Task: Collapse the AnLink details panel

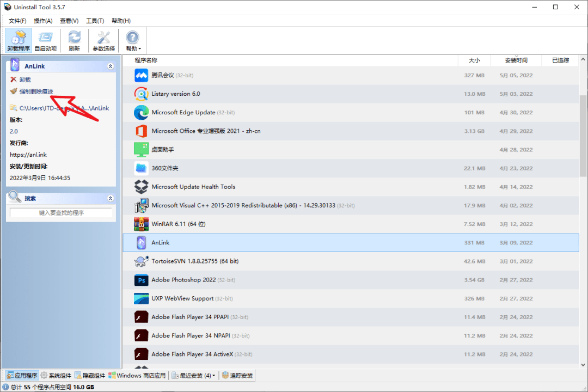Action: [x=110, y=66]
